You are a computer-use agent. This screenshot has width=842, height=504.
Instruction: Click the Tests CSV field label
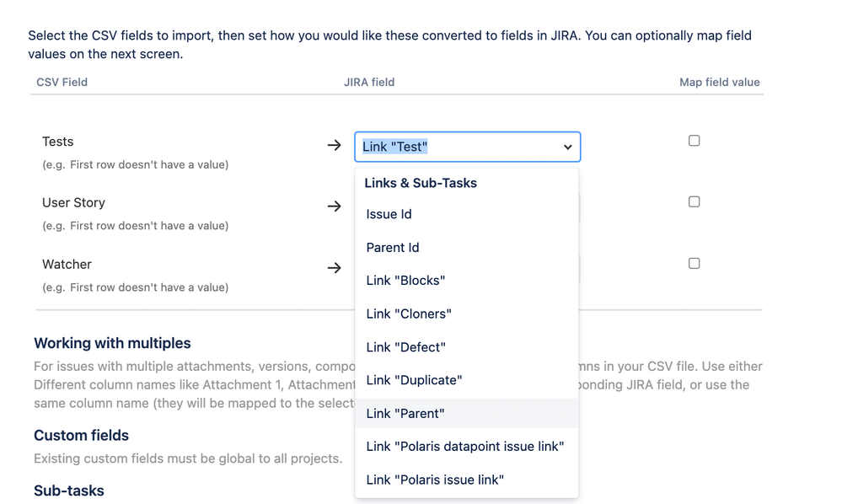pyautogui.click(x=58, y=142)
